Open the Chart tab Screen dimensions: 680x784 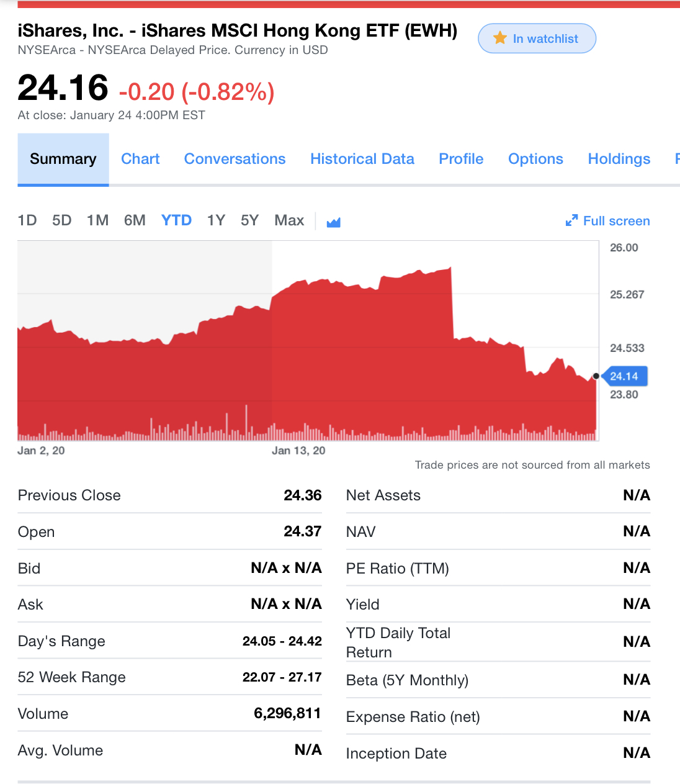(x=140, y=159)
